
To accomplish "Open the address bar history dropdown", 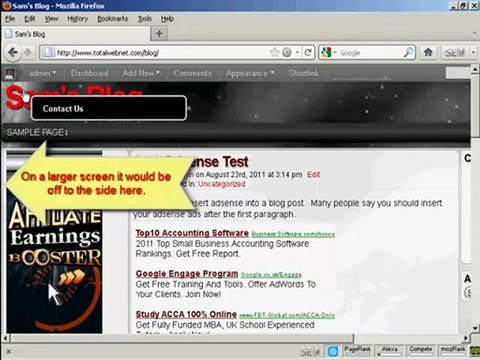I will [297, 52].
